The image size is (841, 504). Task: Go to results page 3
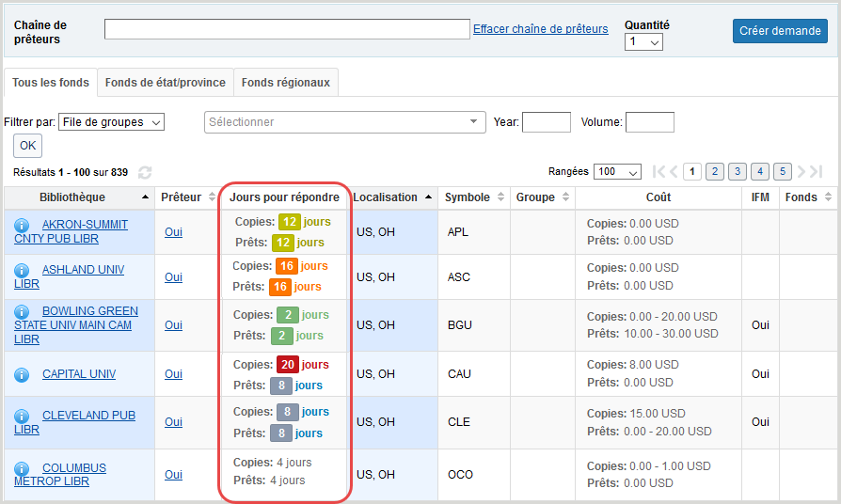pos(738,171)
